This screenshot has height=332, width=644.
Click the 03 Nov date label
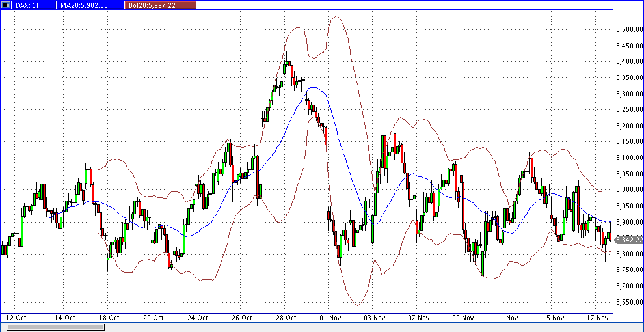pos(374,318)
